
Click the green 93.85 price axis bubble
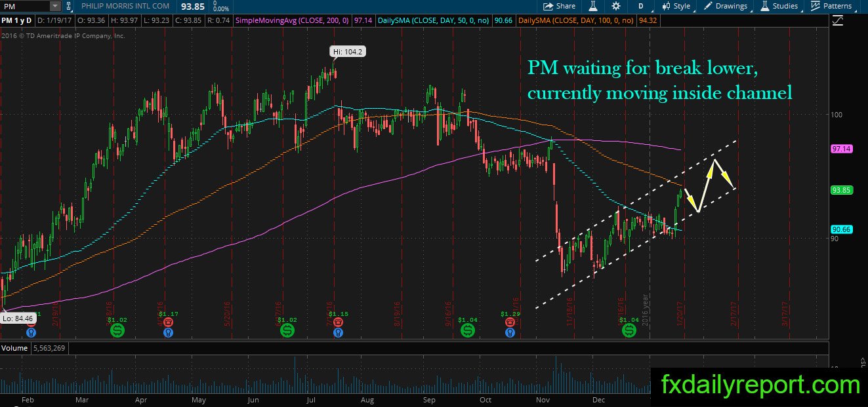click(841, 190)
